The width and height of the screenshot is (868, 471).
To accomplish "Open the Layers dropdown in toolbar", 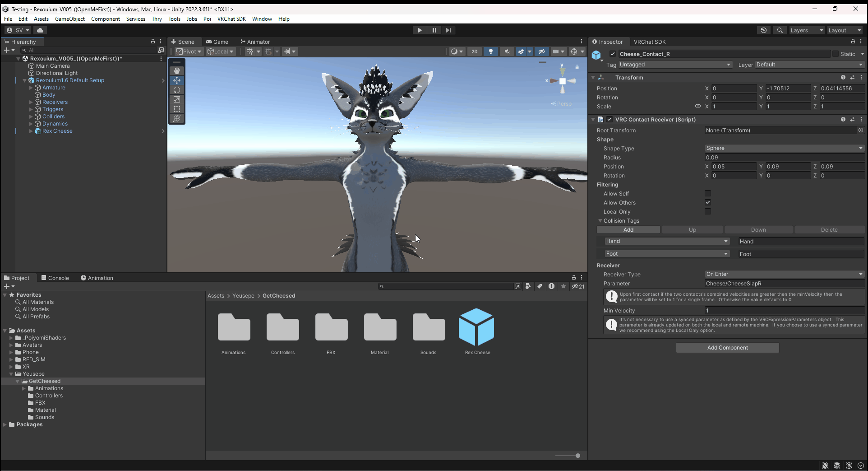I will (x=807, y=30).
